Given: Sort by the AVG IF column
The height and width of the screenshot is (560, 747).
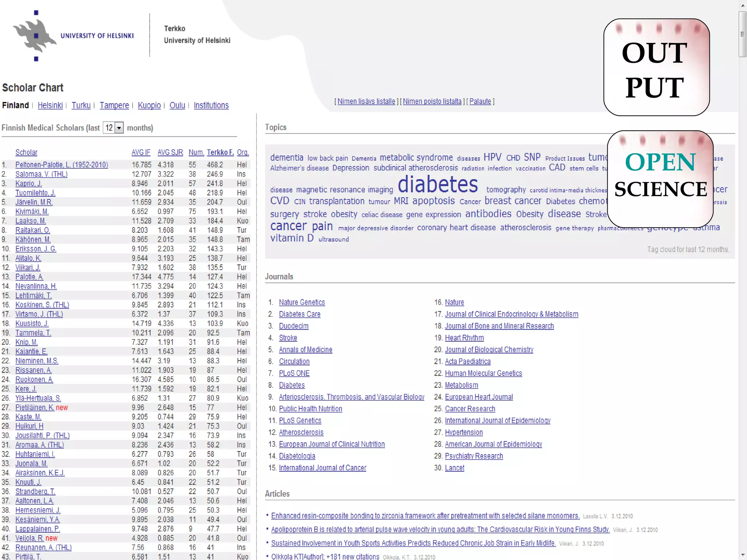Looking at the screenshot, I should click(x=141, y=152).
